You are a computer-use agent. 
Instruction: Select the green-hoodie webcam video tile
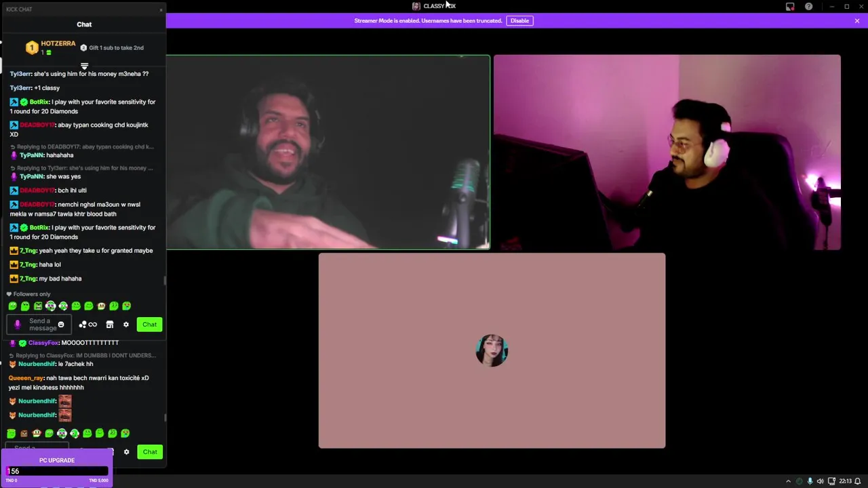[x=328, y=152]
